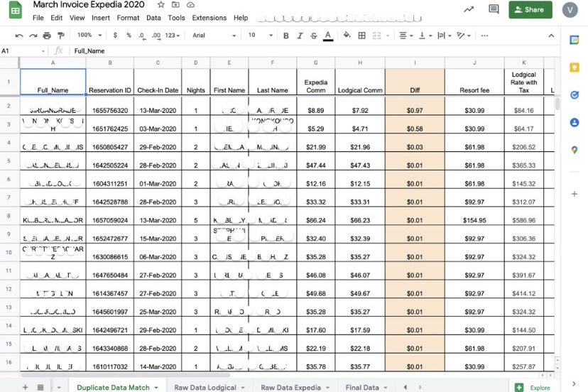Screen dimensions: 588x392
Task: Open the Google Sheets home icon
Action: click(x=16, y=10)
